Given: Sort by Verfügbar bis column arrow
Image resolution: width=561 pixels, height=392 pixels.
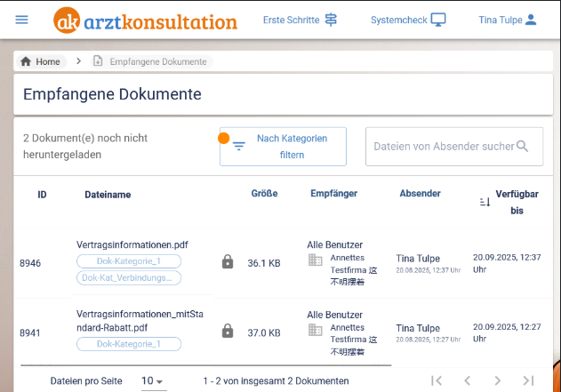Looking at the screenshot, I should (485, 202).
